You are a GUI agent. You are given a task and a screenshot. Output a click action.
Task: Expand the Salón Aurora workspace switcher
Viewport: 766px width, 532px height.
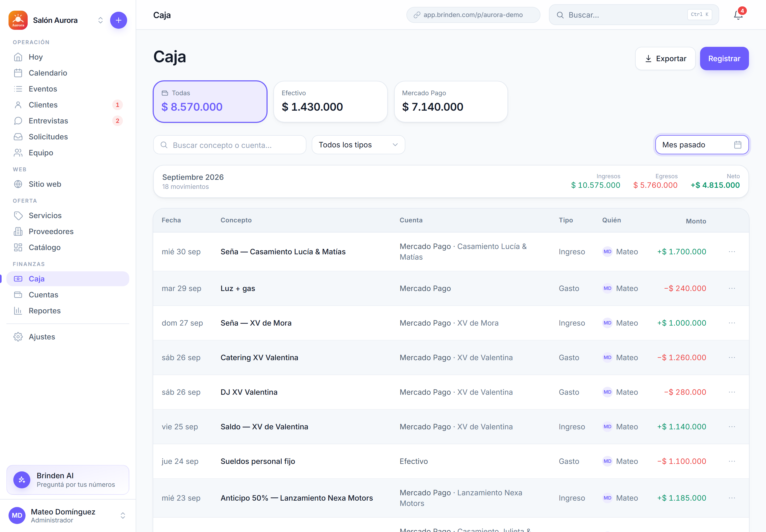point(100,20)
